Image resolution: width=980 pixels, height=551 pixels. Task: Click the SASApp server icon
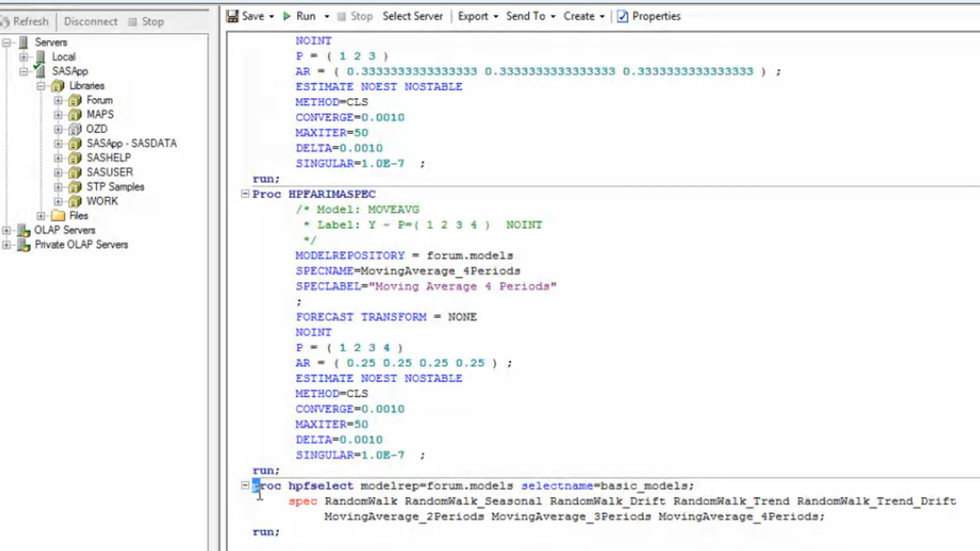click(40, 71)
